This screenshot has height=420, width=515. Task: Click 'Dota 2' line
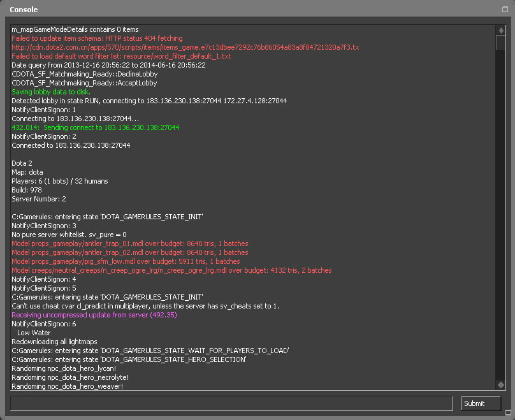pos(22,163)
